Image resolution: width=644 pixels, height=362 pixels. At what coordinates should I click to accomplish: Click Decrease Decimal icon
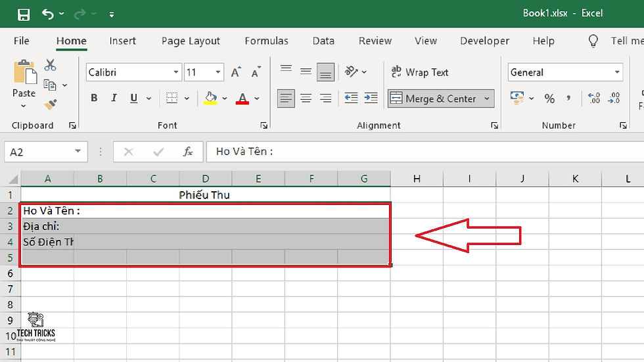[x=614, y=99]
